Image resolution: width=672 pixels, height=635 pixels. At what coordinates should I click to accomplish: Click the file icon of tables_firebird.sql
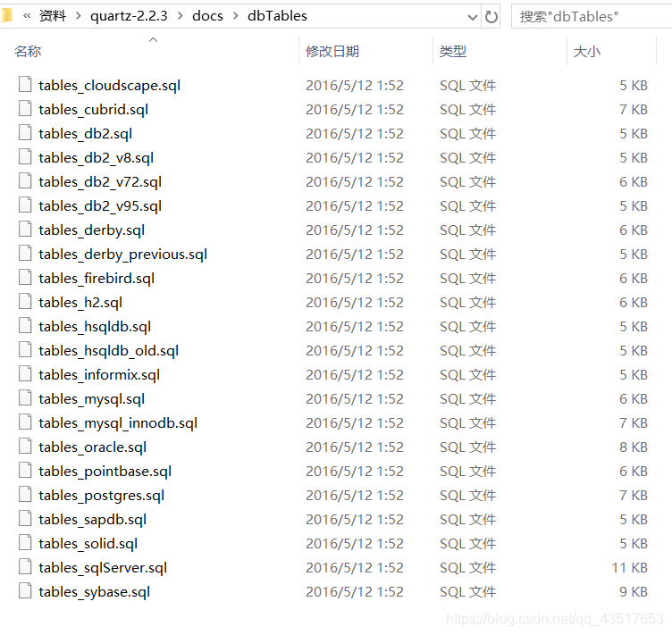tap(25, 277)
